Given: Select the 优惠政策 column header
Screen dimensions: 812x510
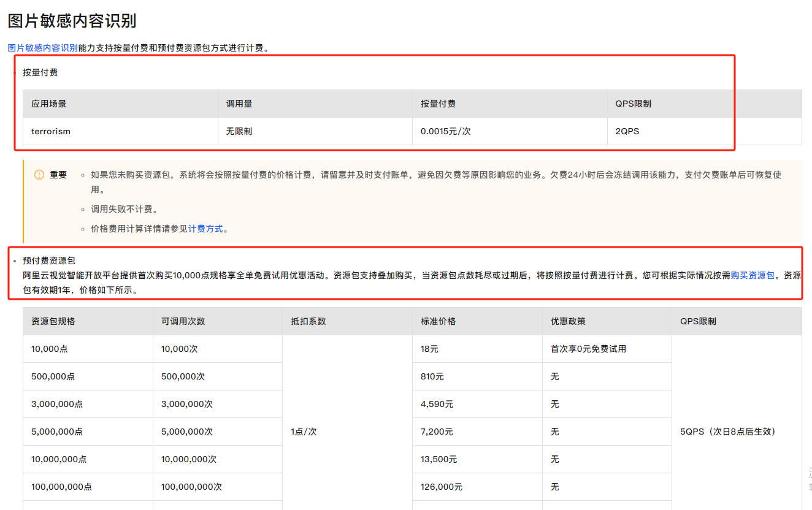Looking at the screenshot, I should (x=607, y=321).
